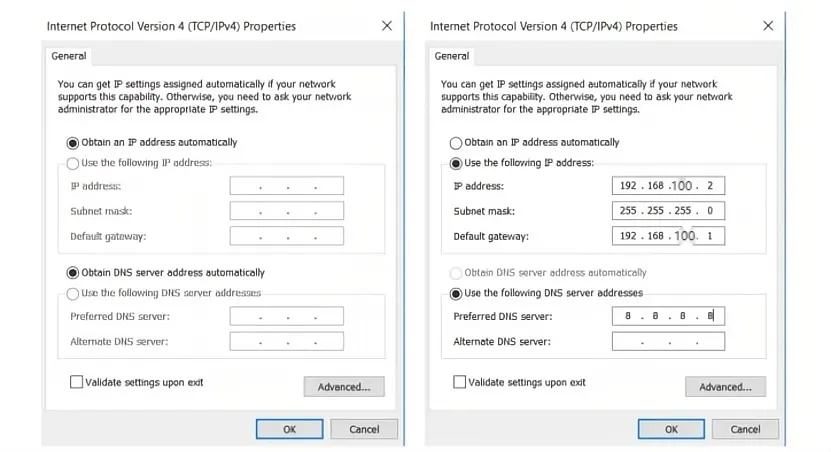831x452 pixels.
Task: Open Advanced settings in right dialog
Action: pyautogui.click(x=726, y=387)
